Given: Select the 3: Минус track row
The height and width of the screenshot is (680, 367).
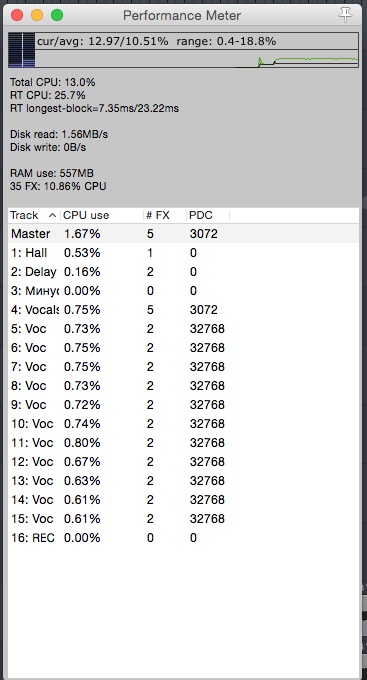Looking at the screenshot, I should [x=184, y=291].
